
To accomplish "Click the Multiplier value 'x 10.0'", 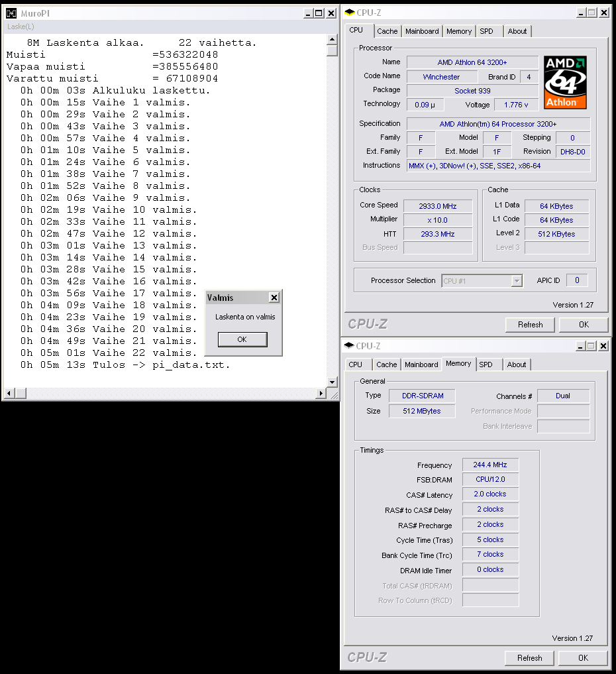I will click(x=438, y=220).
